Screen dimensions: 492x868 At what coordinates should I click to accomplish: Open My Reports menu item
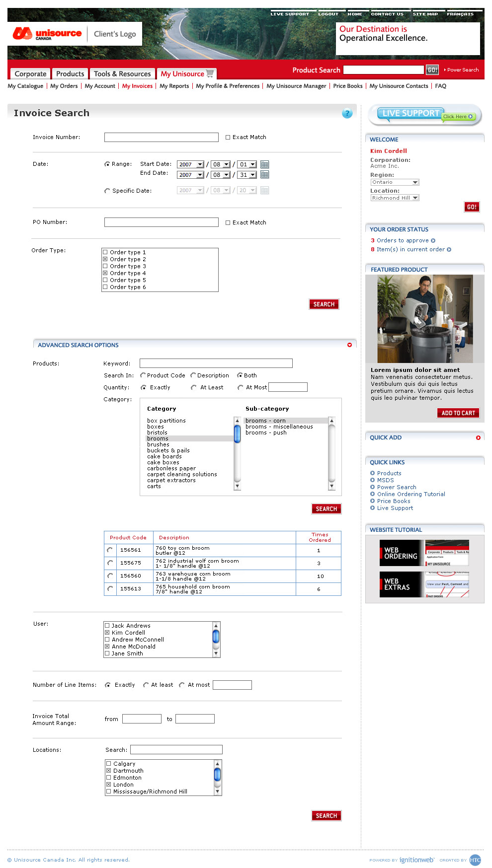pyautogui.click(x=174, y=86)
